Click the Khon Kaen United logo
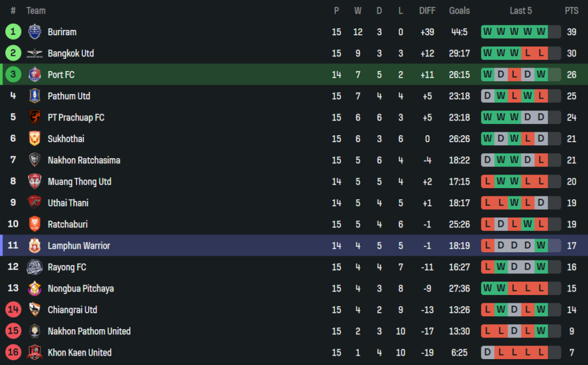Image resolution: width=588 pixels, height=365 pixels. tap(35, 353)
